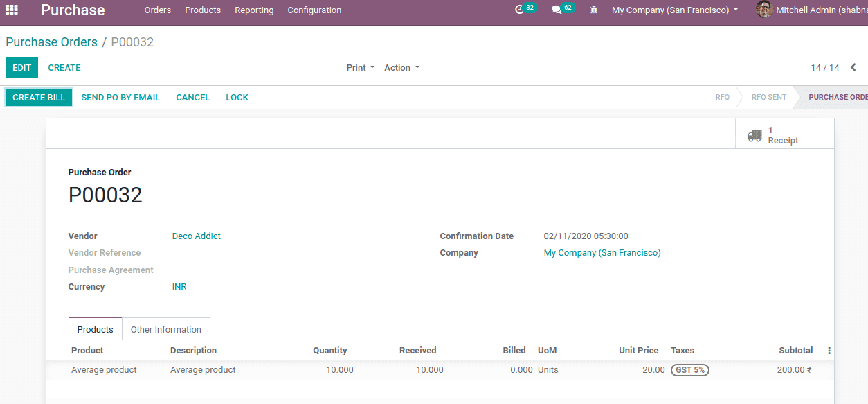Image resolution: width=868 pixels, height=404 pixels.
Task: Expand the Action dropdown
Action: (402, 68)
